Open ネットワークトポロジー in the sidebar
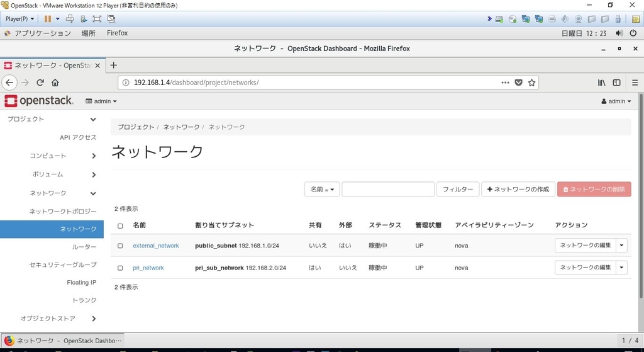The height and width of the screenshot is (352, 644). click(x=63, y=212)
